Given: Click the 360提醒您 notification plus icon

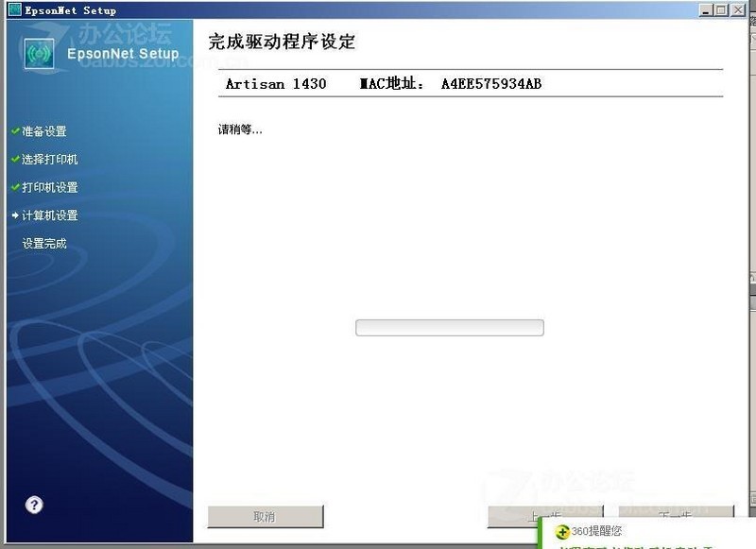Looking at the screenshot, I should coord(562,532).
